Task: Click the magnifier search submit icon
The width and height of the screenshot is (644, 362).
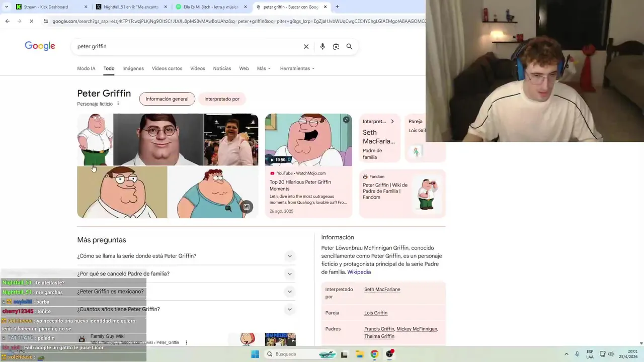Action: point(349,46)
